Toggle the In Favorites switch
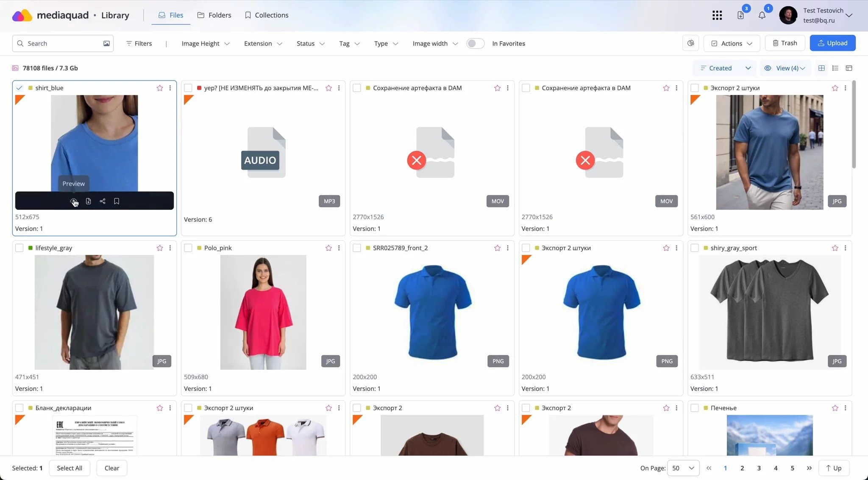 (475, 43)
